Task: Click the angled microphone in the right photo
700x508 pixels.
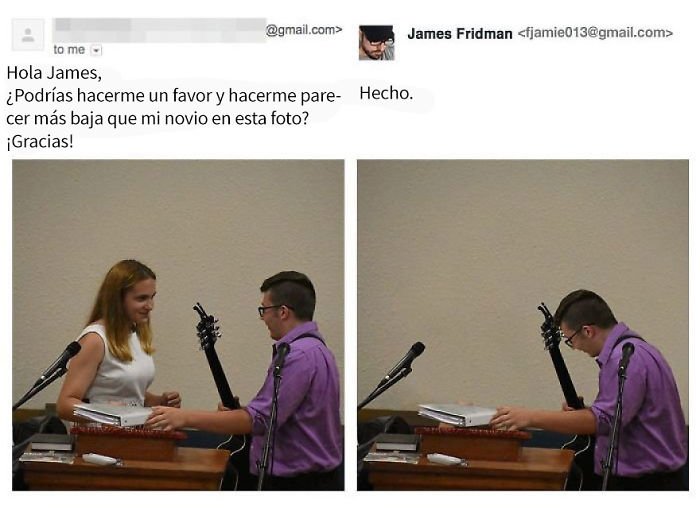Action: pos(393,374)
